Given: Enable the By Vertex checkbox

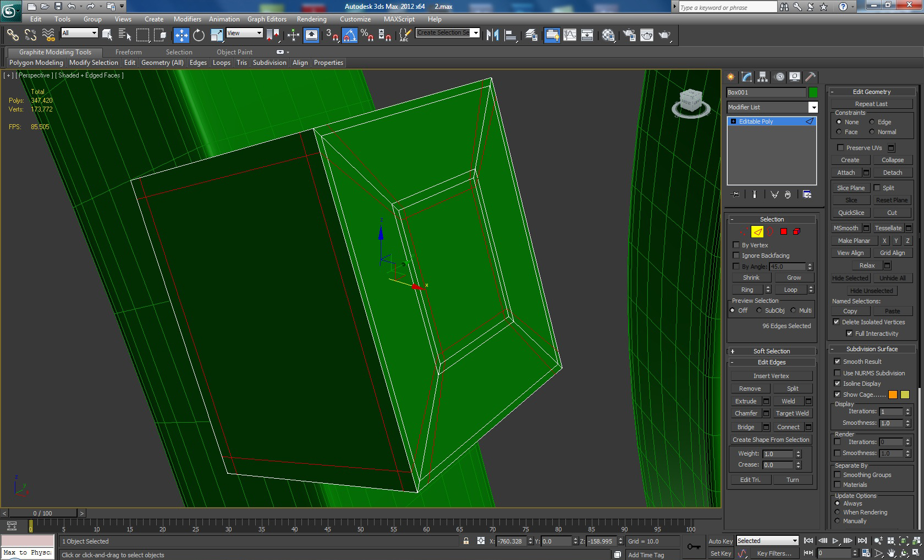Looking at the screenshot, I should tap(736, 245).
